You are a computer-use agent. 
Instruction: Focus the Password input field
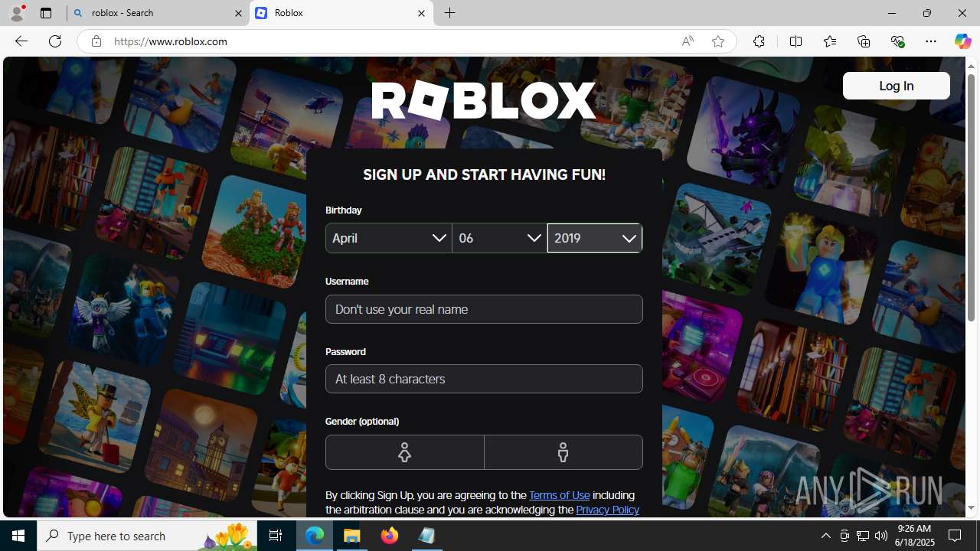coord(484,379)
